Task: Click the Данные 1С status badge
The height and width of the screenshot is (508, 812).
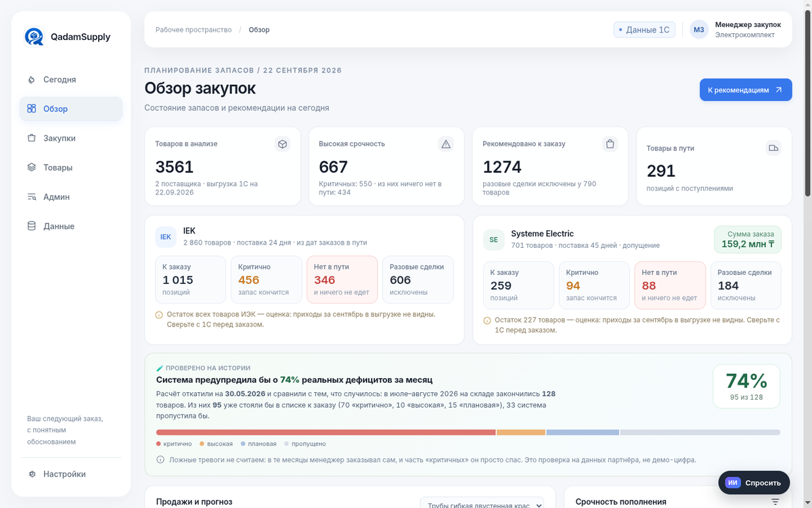Action: 644,30
